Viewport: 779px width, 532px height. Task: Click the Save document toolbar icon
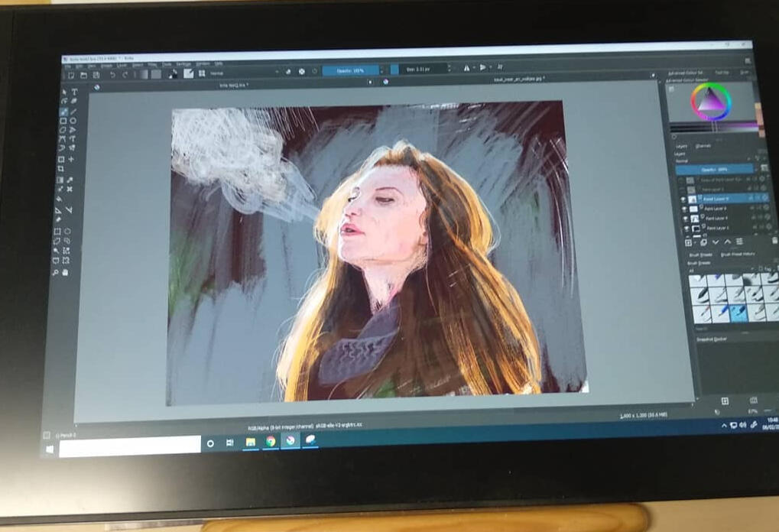[x=96, y=75]
